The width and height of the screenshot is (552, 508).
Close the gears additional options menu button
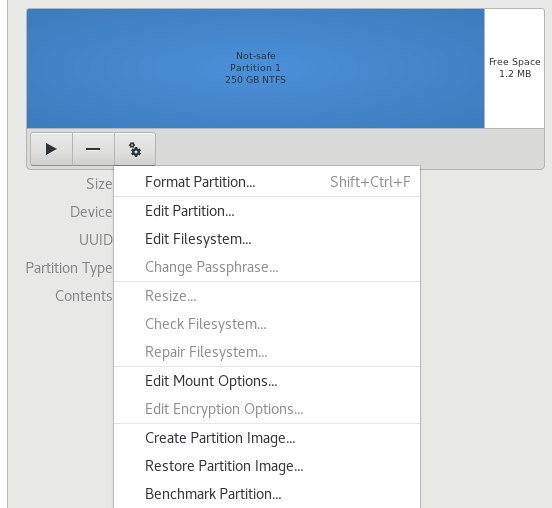pyautogui.click(x=135, y=149)
